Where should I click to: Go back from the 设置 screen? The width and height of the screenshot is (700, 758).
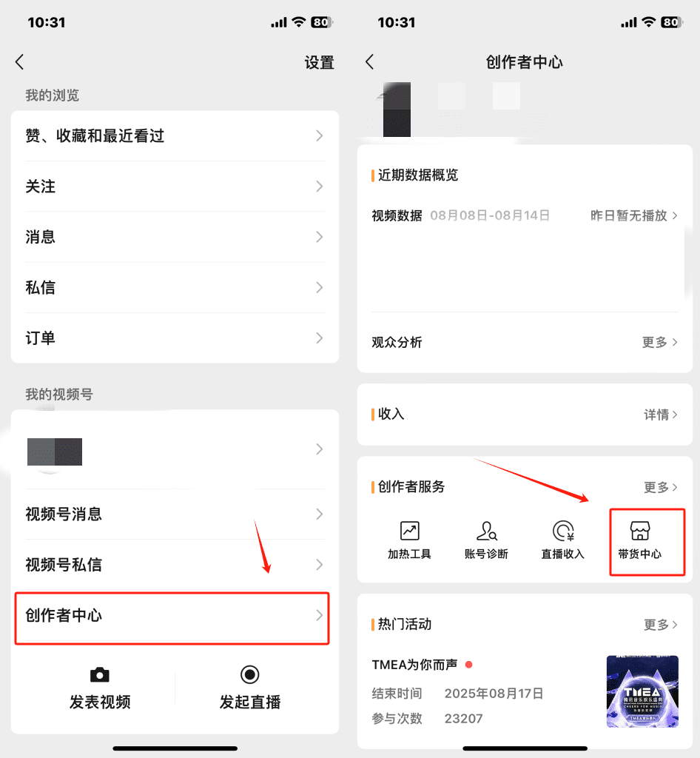20,62
